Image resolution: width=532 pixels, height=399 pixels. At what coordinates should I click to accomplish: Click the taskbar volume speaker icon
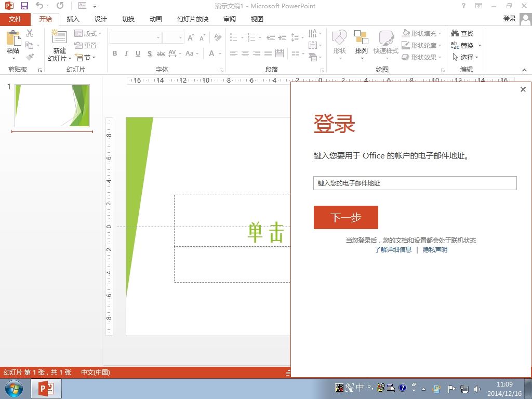477,389
